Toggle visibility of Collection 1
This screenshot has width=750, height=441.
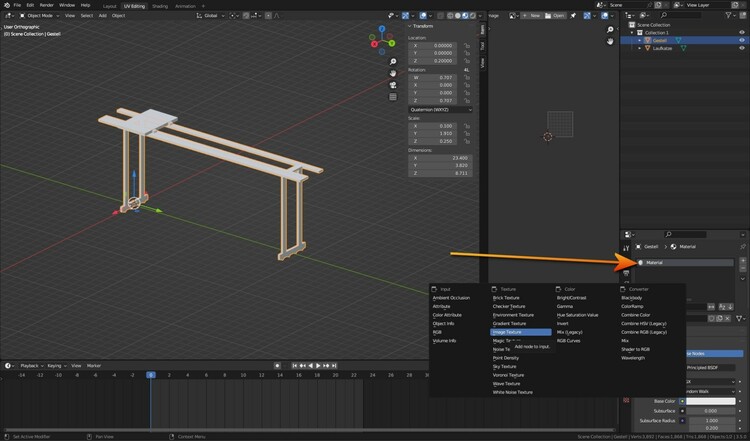pos(741,32)
